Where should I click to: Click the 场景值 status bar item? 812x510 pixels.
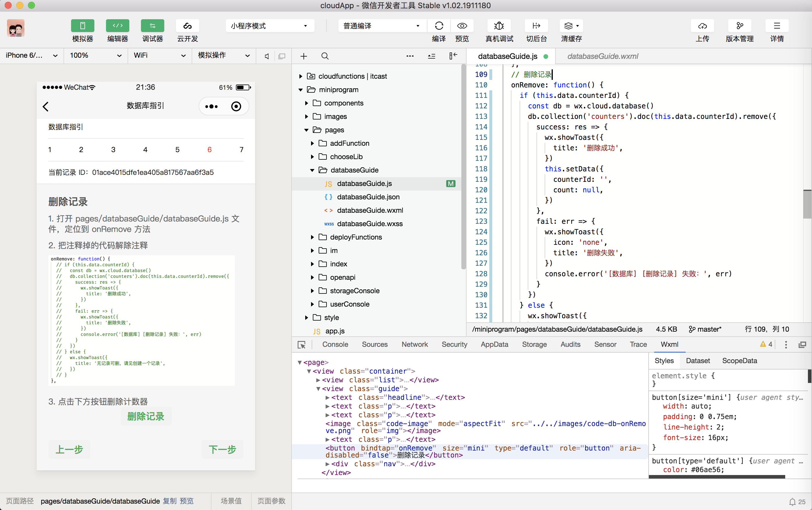(x=231, y=501)
